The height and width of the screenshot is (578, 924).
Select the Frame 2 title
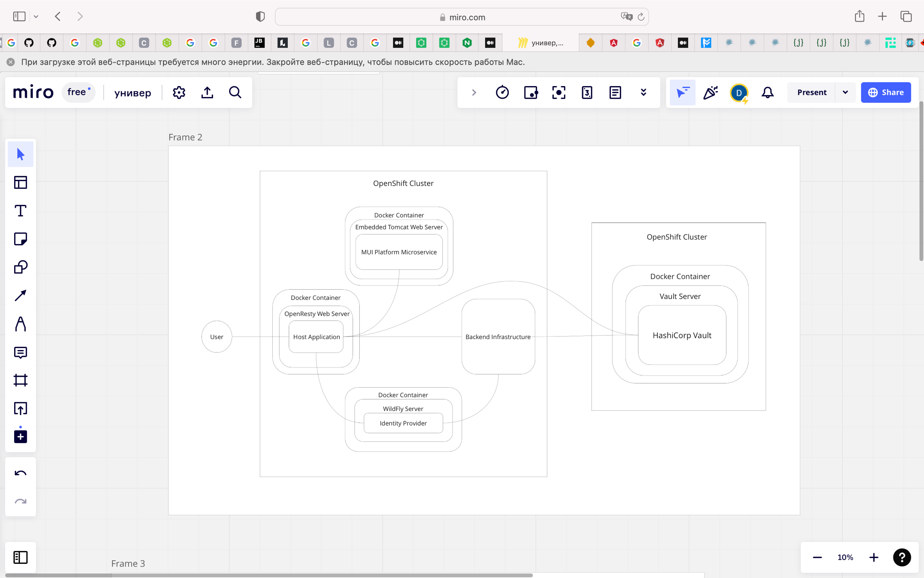click(185, 137)
